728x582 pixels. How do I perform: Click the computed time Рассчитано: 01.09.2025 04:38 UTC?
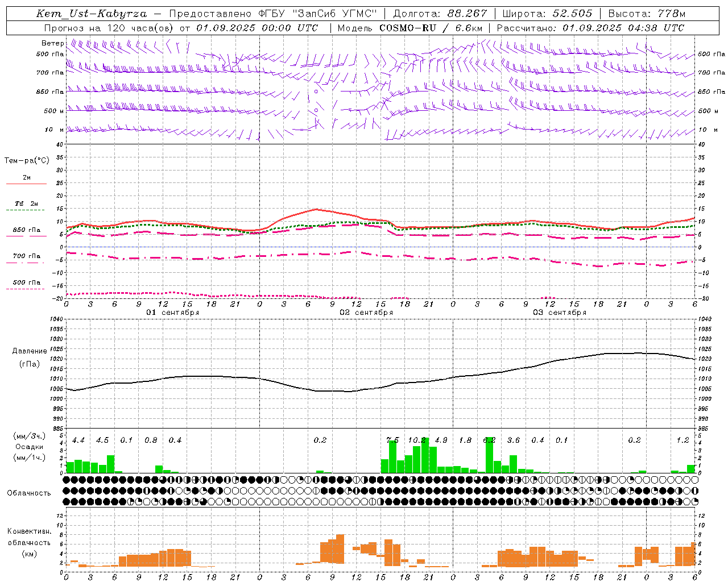pos(590,28)
